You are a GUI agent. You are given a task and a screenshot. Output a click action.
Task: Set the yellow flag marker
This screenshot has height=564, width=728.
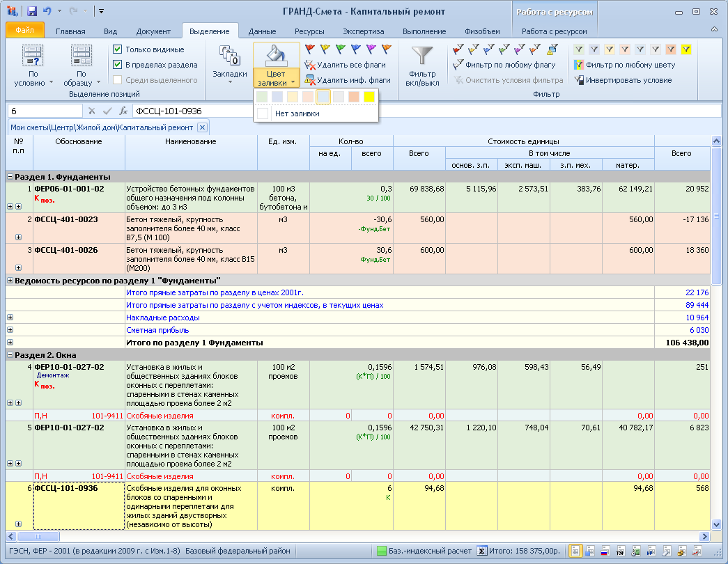(x=325, y=49)
